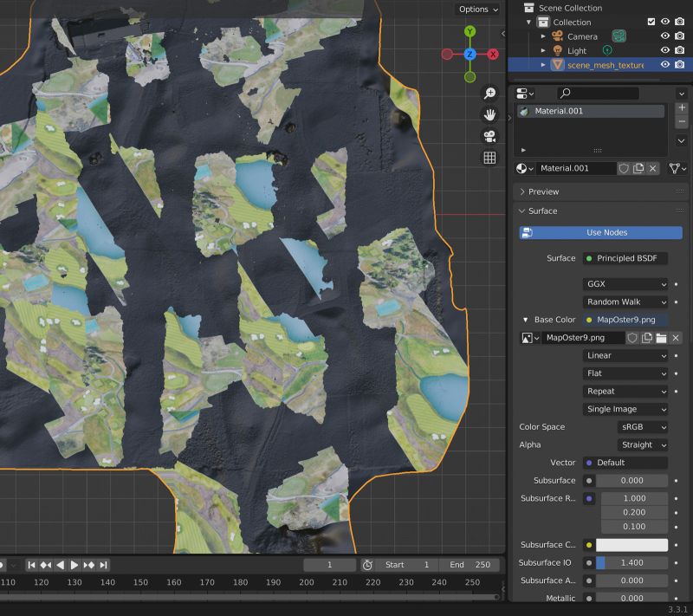Click the fake user shield for Material.001
The height and width of the screenshot is (616, 693).
pyautogui.click(x=624, y=168)
